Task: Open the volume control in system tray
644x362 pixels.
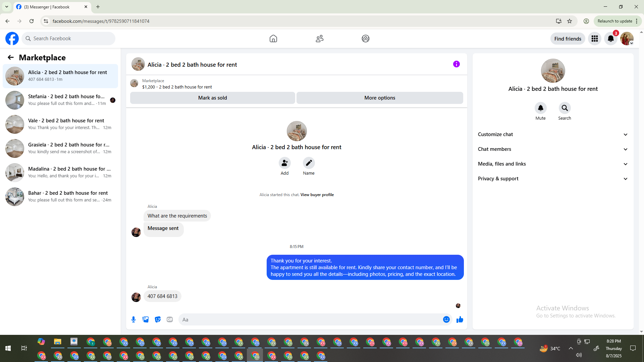Action: [x=579, y=355]
